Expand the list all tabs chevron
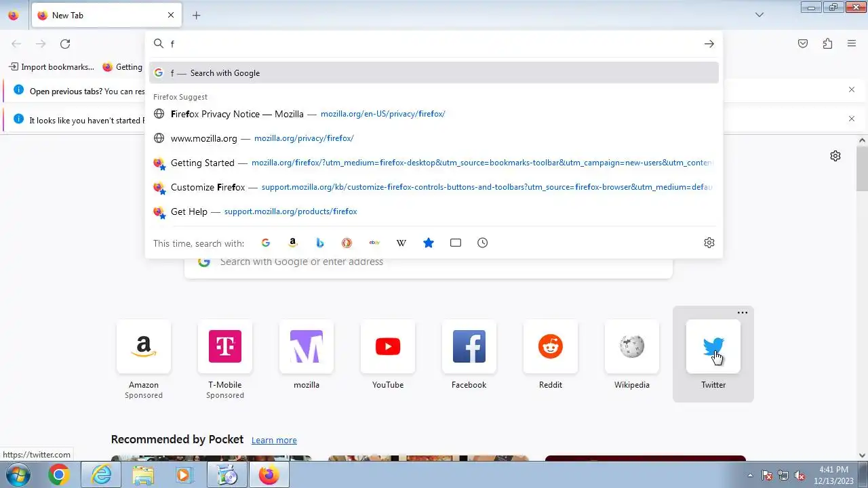This screenshot has height=488, width=868. 759,15
